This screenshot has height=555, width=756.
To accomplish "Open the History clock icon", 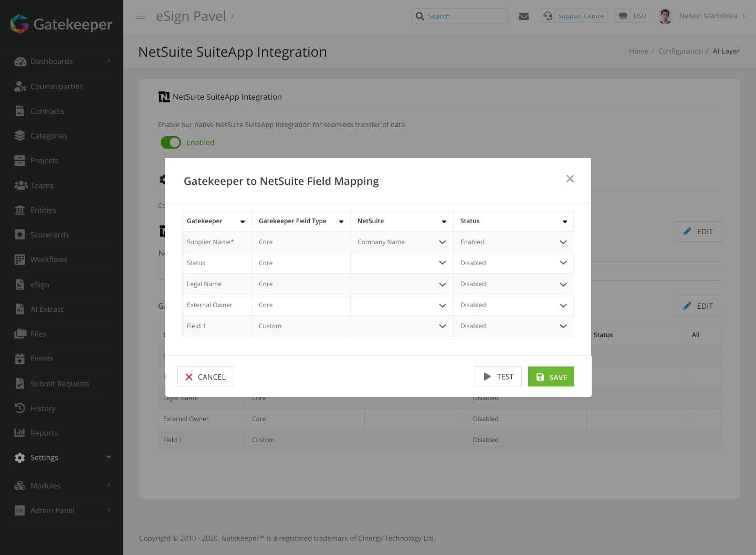I will point(20,408).
